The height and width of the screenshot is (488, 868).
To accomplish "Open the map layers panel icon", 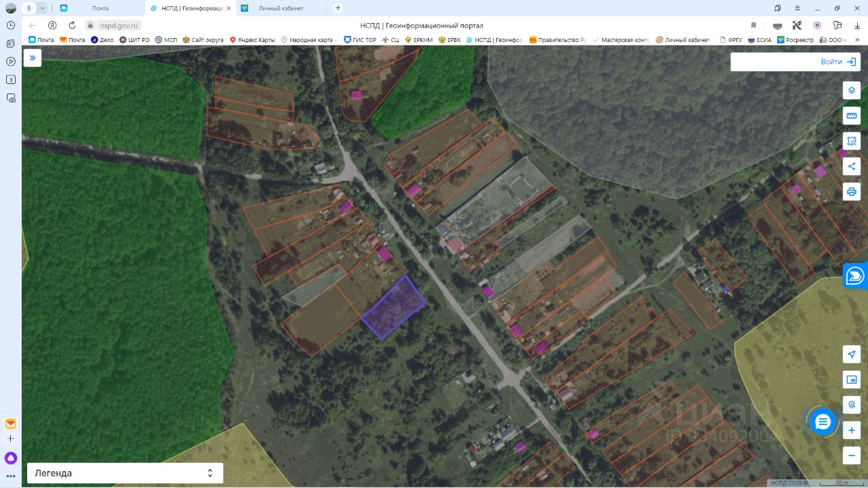I will [852, 90].
